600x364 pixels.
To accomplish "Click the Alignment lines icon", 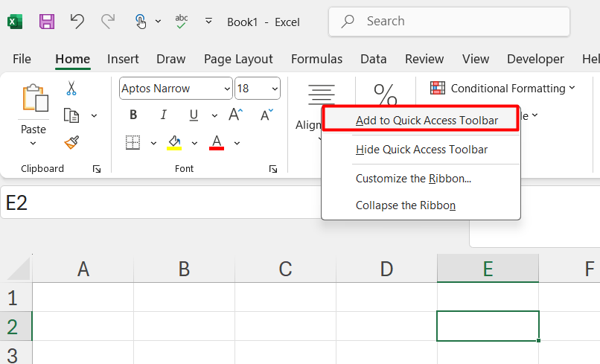I will click(322, 94).
